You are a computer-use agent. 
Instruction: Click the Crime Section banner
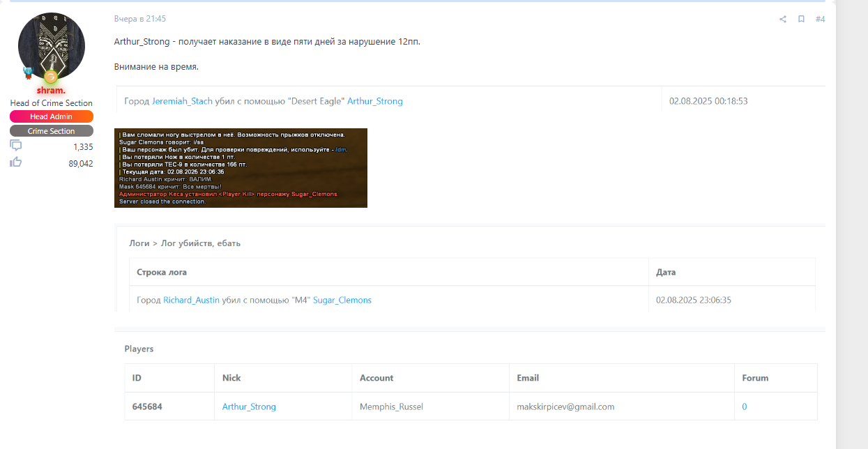pos(51,131)
